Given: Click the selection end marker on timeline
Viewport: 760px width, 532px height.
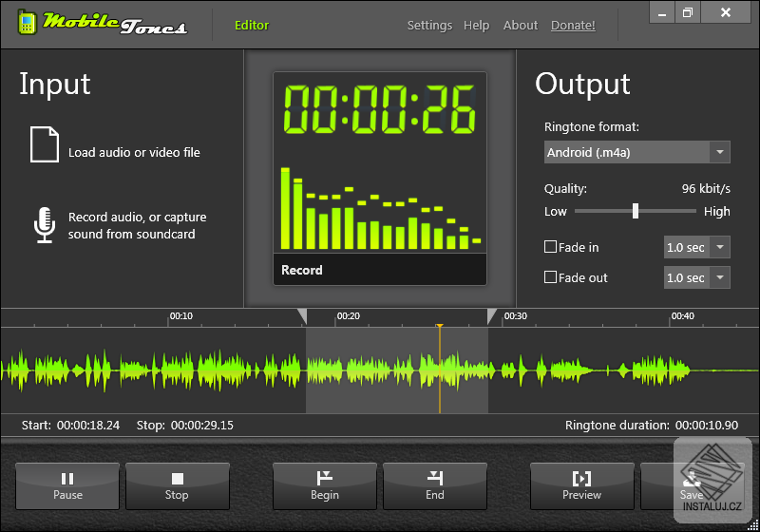Looking at the screenshot, I should coord(491,316).
